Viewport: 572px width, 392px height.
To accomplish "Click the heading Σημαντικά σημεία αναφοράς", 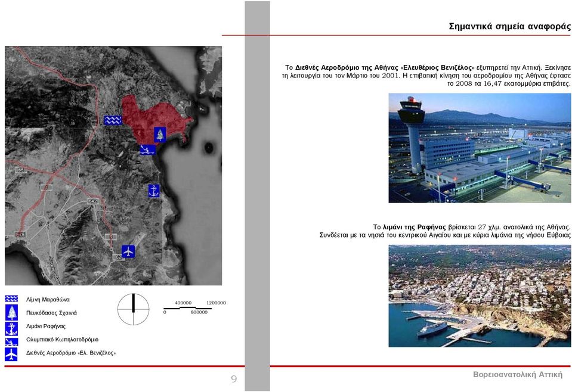I will click(509, 27).
